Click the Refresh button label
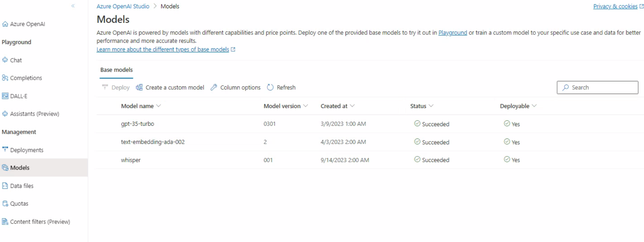The width and height of the screenshot is (644, 242). (x=286, y=87)
